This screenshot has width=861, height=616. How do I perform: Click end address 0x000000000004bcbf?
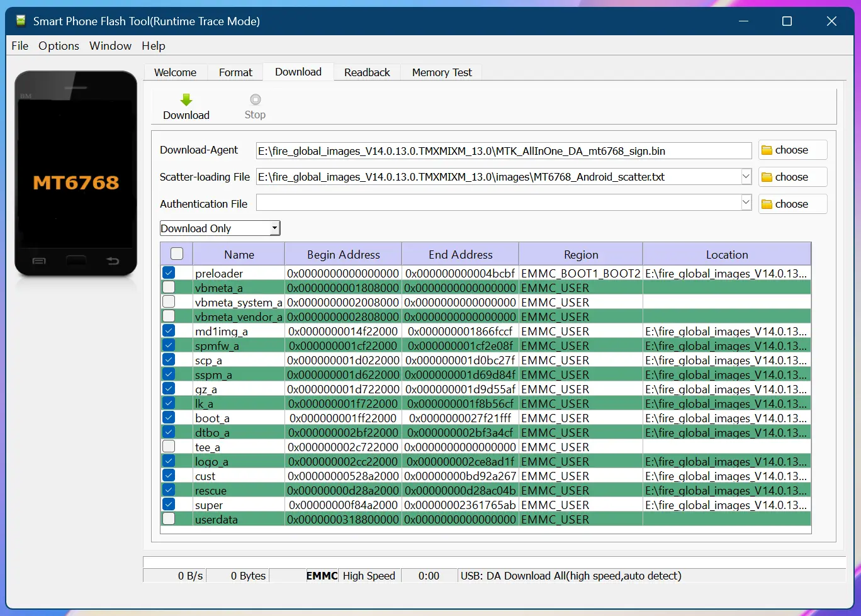[460, 273]
